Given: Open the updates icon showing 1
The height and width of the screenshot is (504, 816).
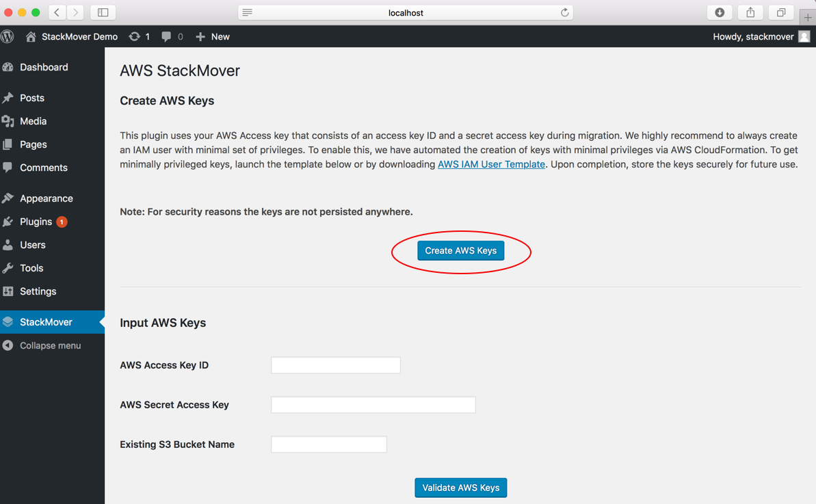Looking at the screenshot, I should (139, 36).
